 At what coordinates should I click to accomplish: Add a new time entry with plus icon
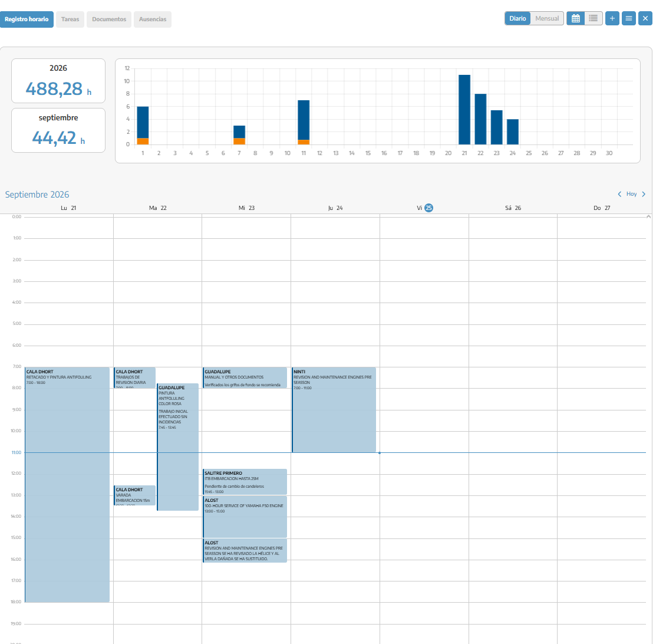[612, 18]
